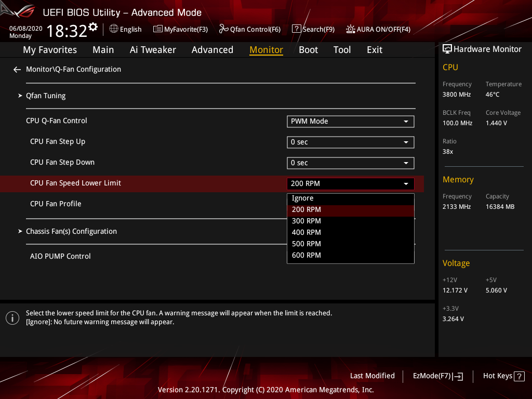Click the date 06/08/2020 Monday

pos(25,32)
